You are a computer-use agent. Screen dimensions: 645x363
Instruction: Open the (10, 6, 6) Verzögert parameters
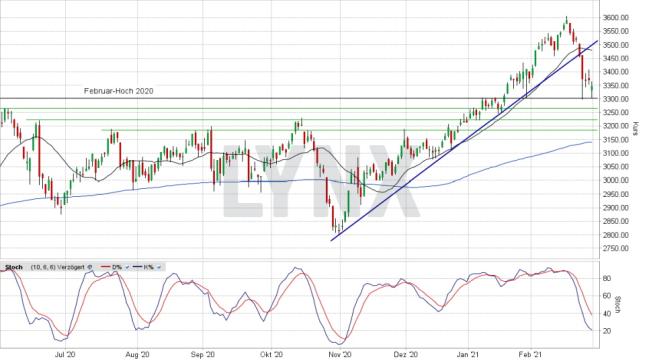(58, 267)
